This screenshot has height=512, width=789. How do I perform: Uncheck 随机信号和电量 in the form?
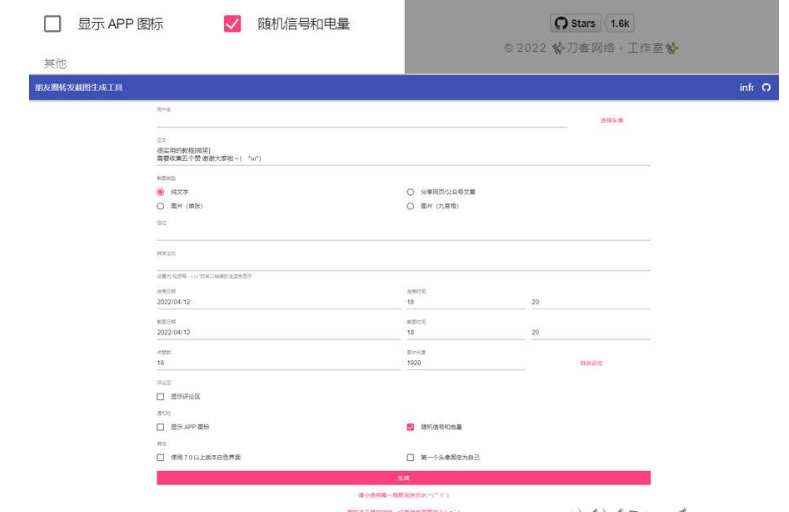(x=410, y=427)
